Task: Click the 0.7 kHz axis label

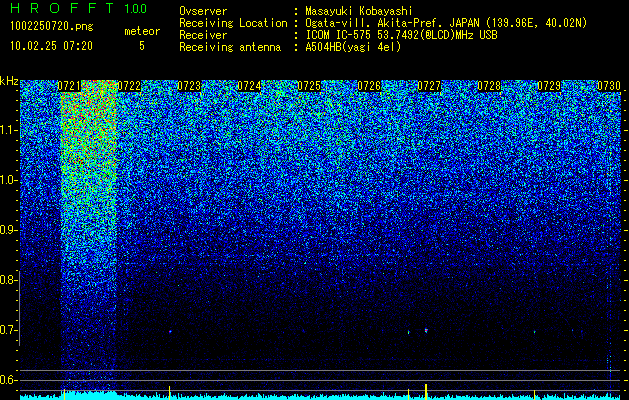Action: tap(8, 330)
